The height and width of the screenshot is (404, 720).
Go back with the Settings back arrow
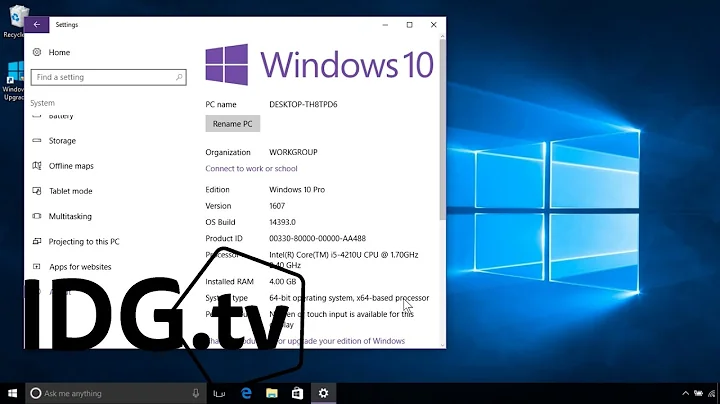point(37,25)
